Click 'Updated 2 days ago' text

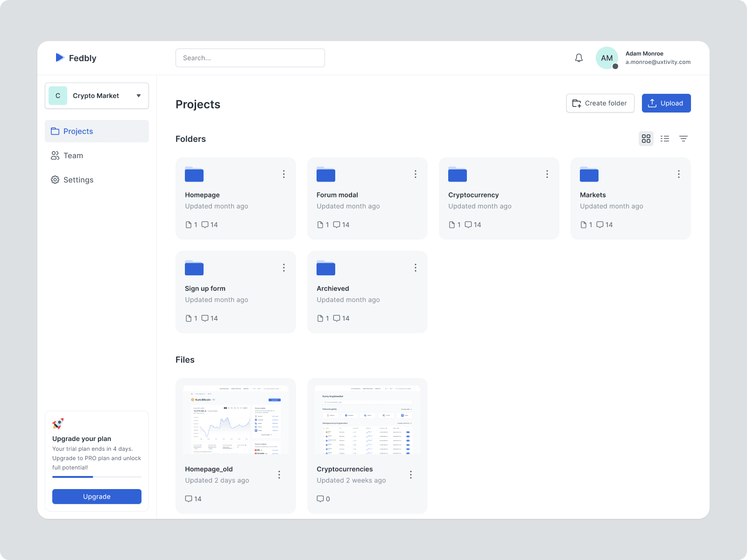tap(217, 481)
